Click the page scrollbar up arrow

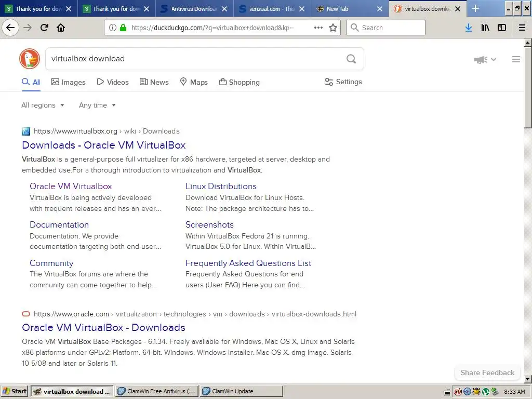coord(528,43)
